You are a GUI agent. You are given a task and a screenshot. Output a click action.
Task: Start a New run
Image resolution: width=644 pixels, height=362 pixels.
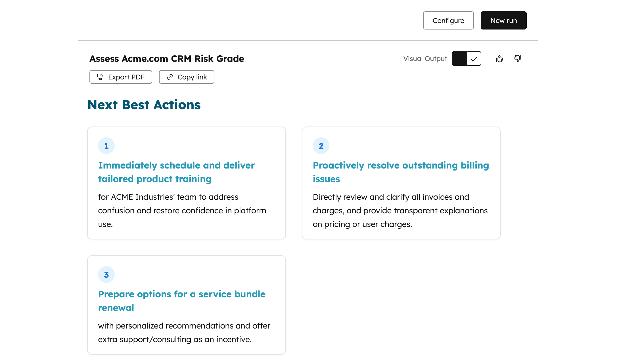point(503,20)
